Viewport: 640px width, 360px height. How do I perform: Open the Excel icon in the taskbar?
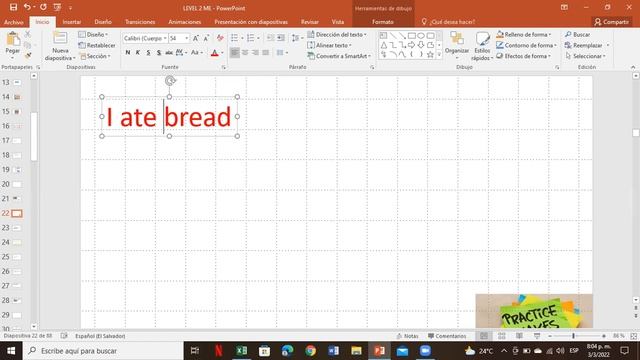(x=242, y=351)
